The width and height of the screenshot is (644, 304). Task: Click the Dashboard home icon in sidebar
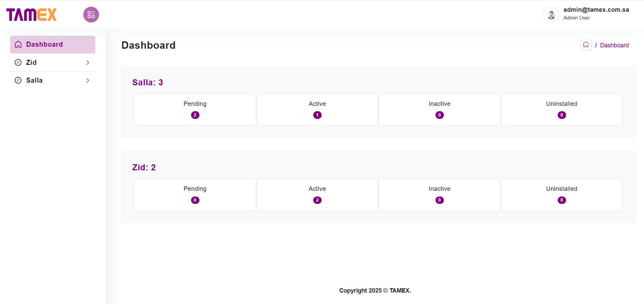18,45
